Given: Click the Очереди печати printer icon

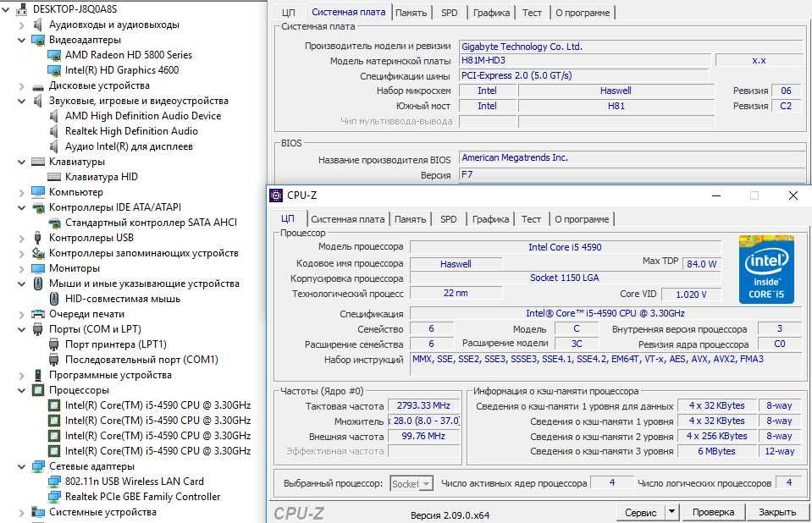Looking at the screenshot, I should 38,314.
